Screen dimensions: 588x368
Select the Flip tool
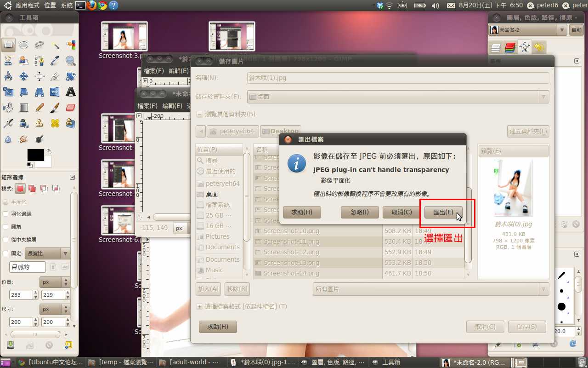[55, 92]
